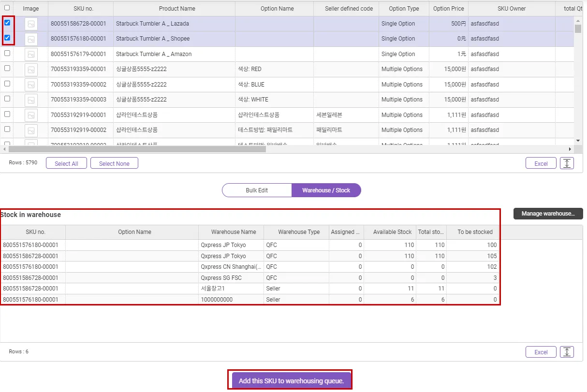Select the Warehouse / Stock tab
The width and height of the screenshot is (587, 392).
[x=326, y=190]
